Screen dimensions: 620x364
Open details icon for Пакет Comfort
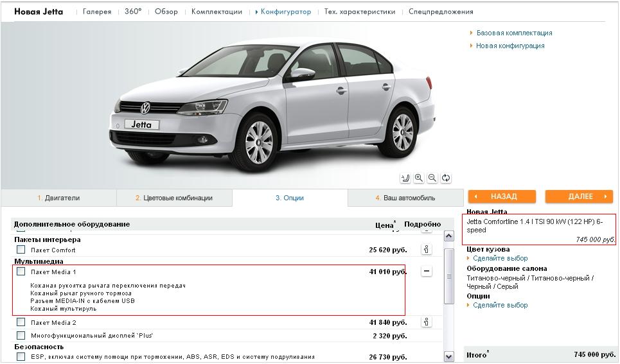click(426, 249)
